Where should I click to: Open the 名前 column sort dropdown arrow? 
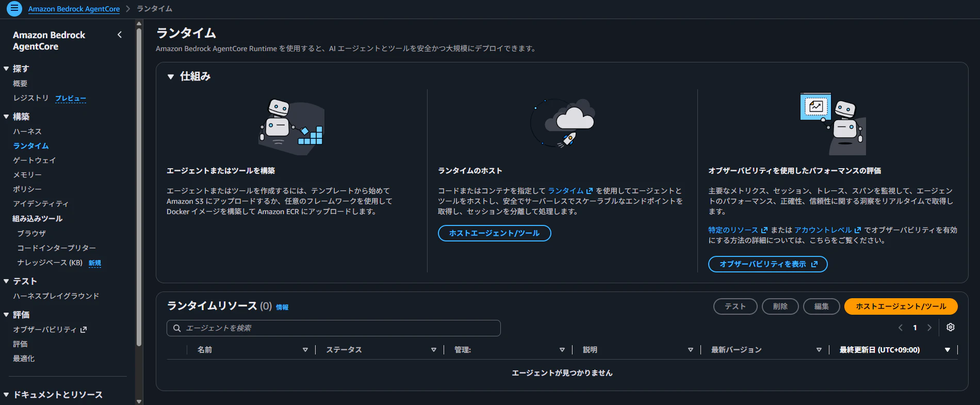point(305,350)
